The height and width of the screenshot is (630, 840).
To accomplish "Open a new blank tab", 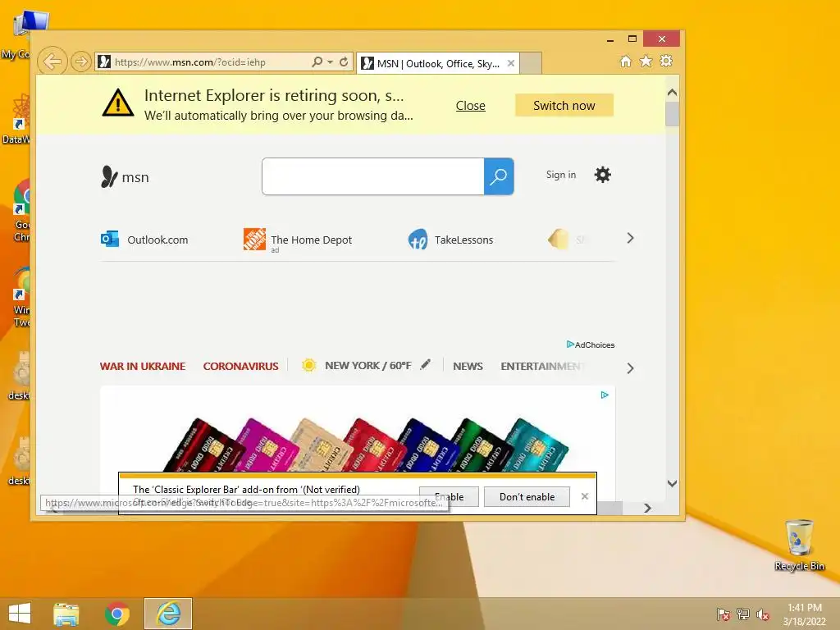I will point(531,63).
